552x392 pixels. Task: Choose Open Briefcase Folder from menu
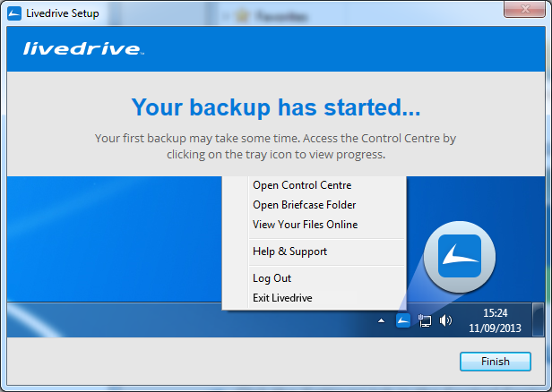tap(304, 205)
